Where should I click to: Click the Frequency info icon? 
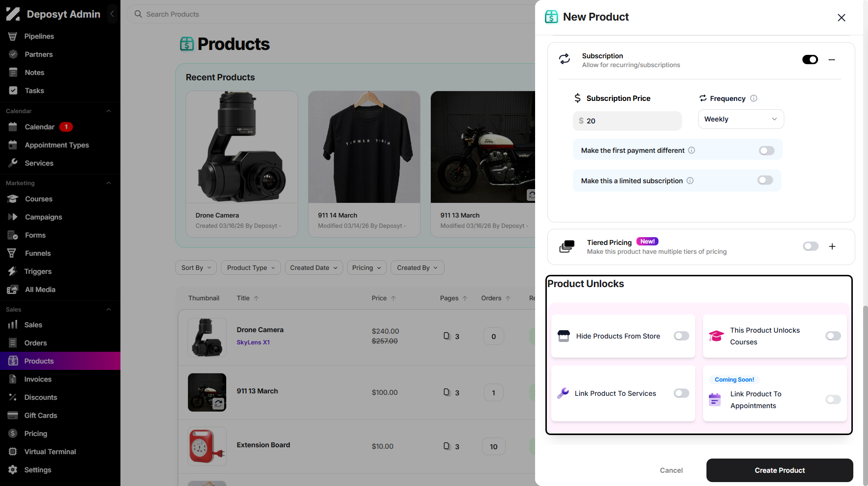tap(753, 98)
